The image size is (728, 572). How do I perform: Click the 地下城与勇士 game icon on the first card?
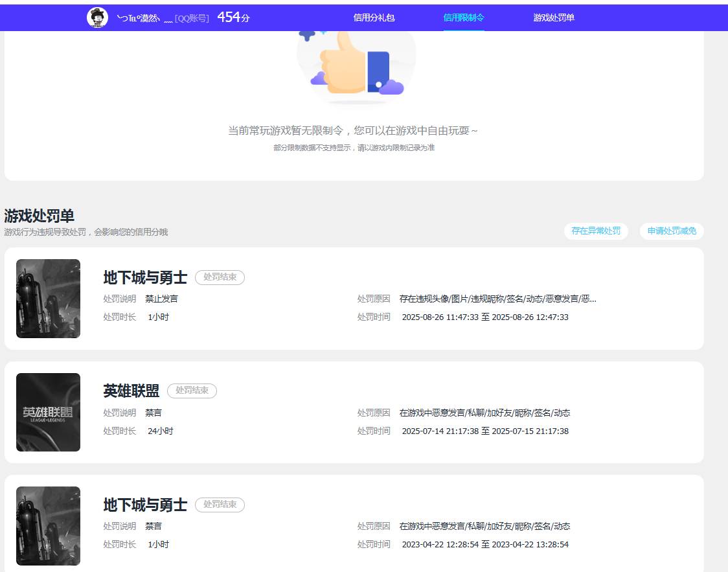tap(48, 298)
